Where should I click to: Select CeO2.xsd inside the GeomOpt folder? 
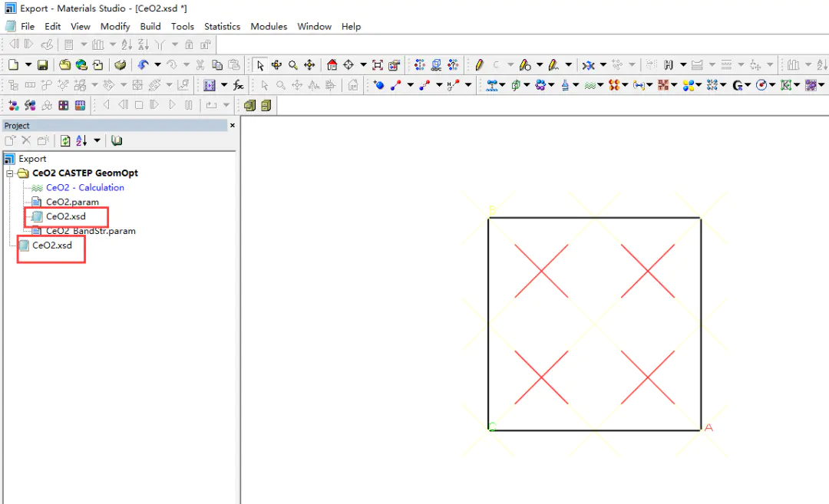click(x=65, y=216)
